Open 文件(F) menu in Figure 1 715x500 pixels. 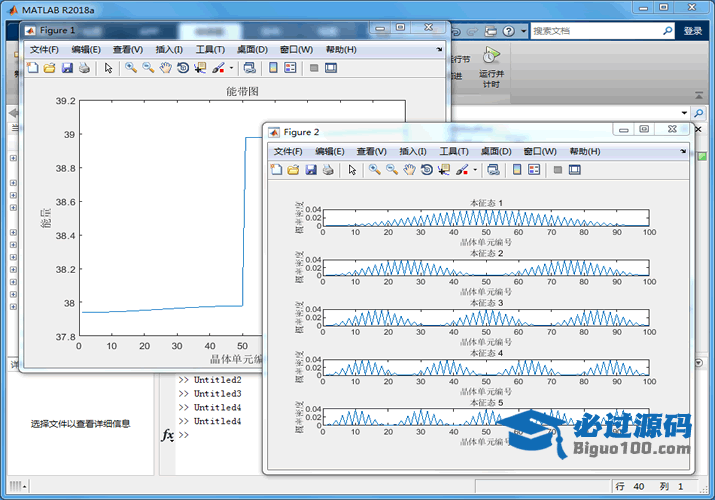click(44, 50)
